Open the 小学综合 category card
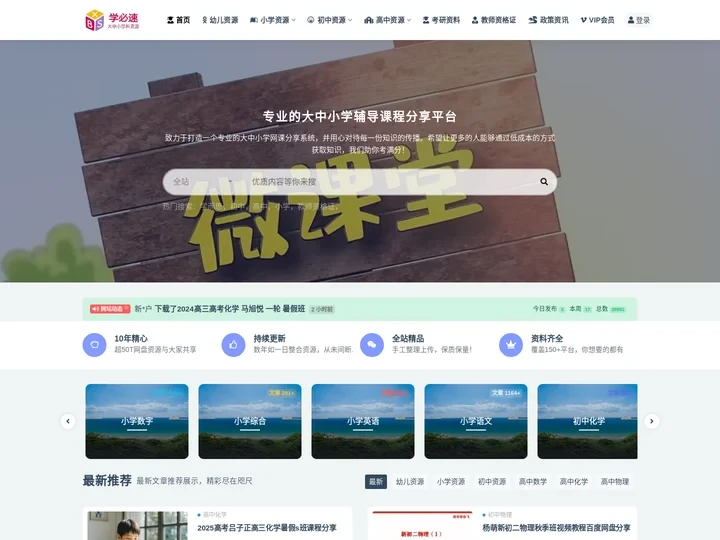720x540 pixels. coord(250,421)
